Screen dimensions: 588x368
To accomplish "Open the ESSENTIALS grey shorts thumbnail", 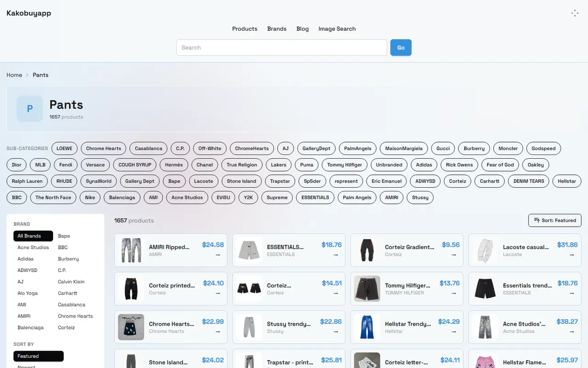I will click(x=249, y=250).
